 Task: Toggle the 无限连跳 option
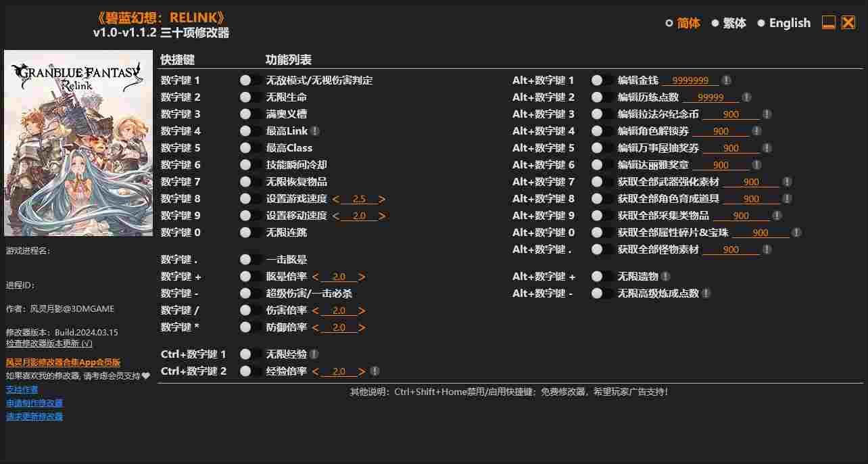tap(251, 233)
